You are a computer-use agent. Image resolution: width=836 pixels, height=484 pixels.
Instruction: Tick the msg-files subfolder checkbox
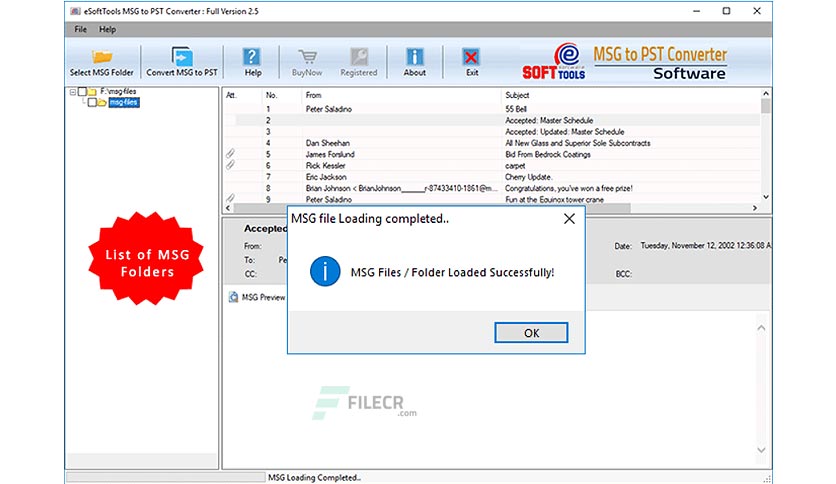pyautogui.click(x=92, y=102)
